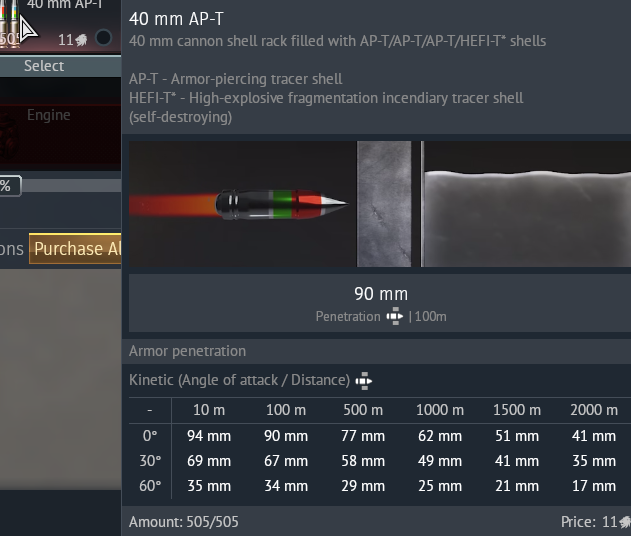631x536 pixels.
Task: Click the silver lion icon next to Price
Action: (625, 522)
